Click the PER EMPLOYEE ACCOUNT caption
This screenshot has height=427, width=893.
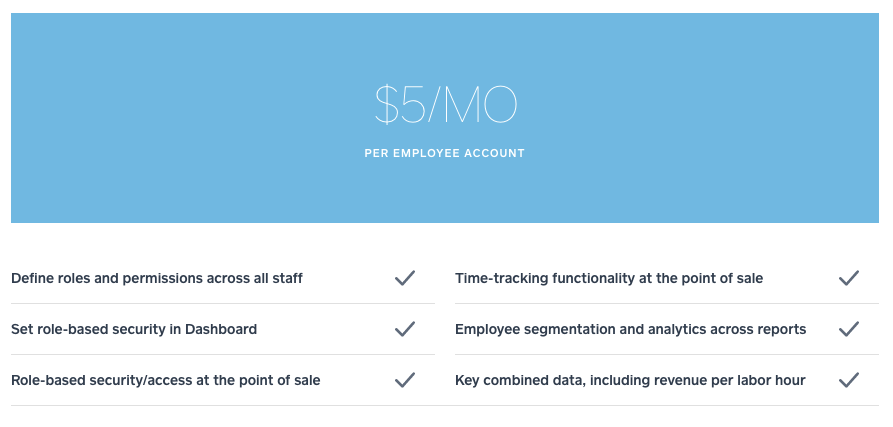445,153
